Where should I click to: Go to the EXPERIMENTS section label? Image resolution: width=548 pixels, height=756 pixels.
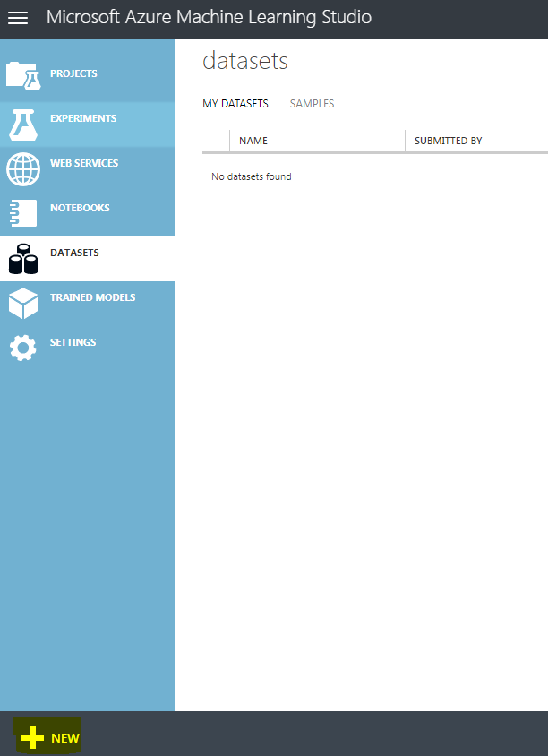(x=83, y=118)
